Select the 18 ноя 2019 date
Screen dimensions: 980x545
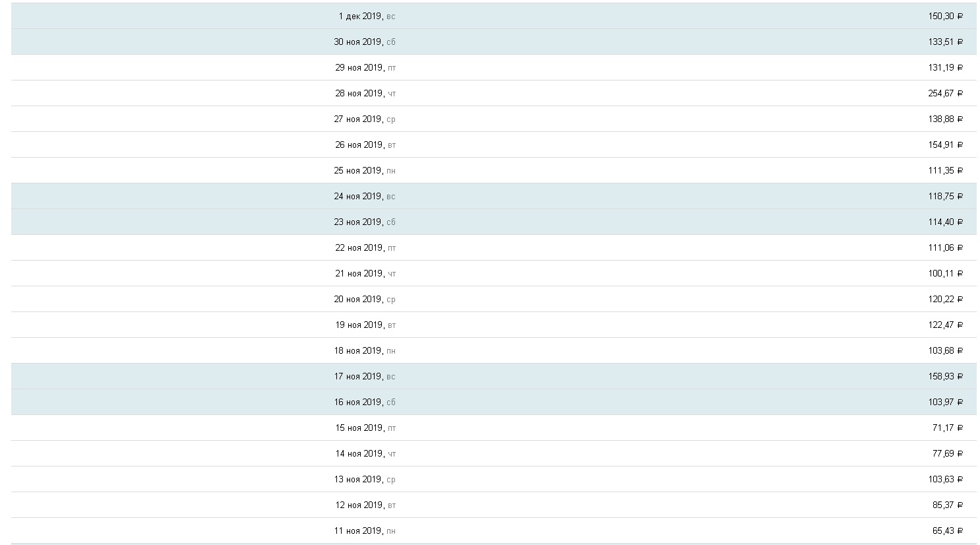click(x=365, y=350)
